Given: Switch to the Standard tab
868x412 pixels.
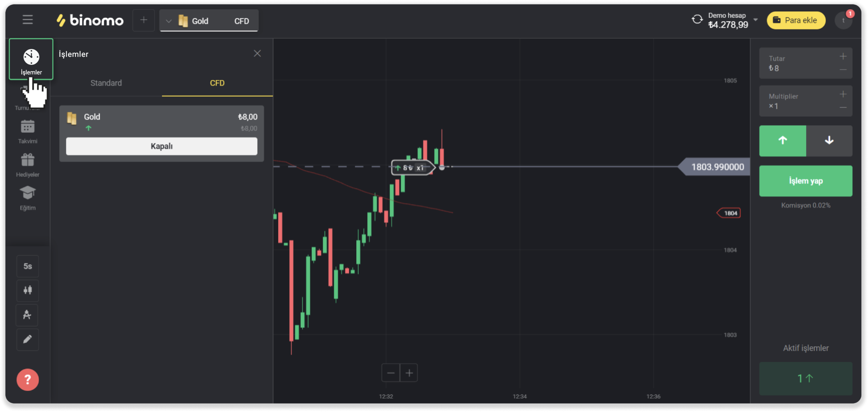Looking at the screenshot, I should coord(106,83).
